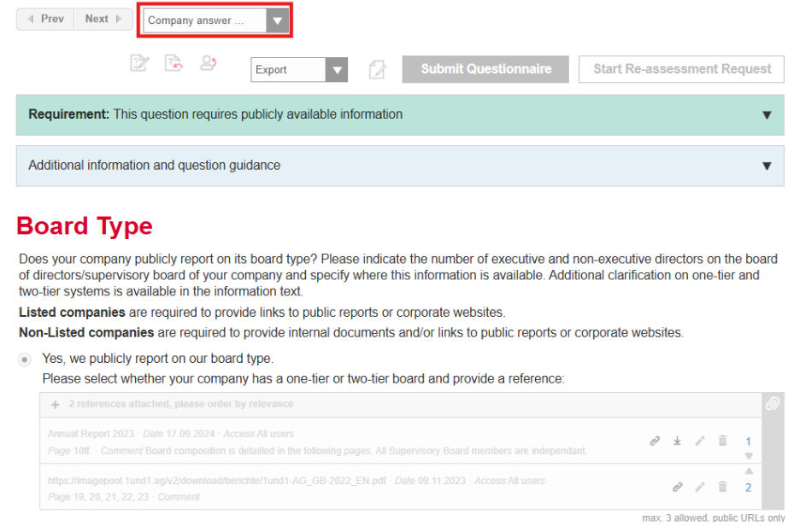The height and width of the screenshot is (532, 794).
Task: Click the edit note icon in toolbar
Action: [138, 63]
